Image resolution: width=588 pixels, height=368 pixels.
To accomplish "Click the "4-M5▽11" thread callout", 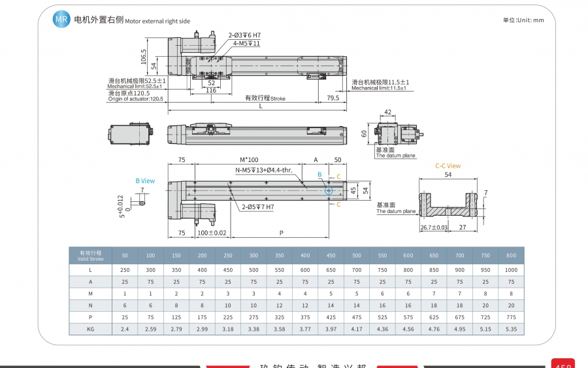I will point(246,44).
